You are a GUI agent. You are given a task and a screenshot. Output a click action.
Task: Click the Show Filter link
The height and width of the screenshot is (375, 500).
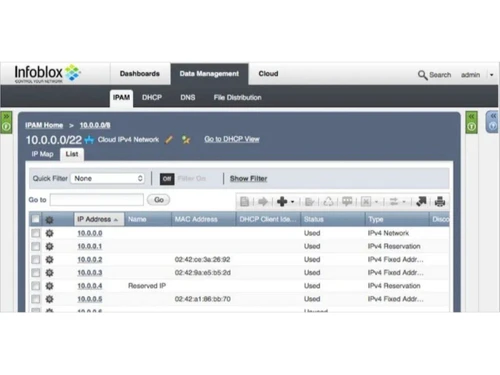pos(248,179)
